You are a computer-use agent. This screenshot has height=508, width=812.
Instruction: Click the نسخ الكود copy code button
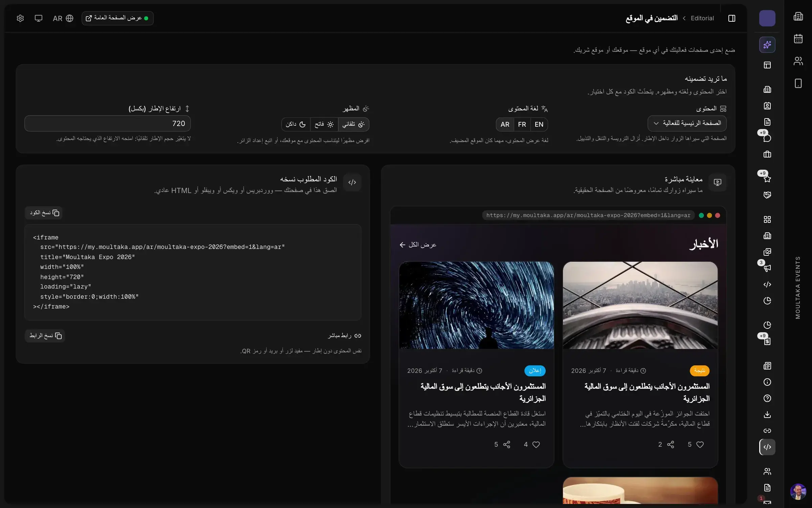pos(44,213)
